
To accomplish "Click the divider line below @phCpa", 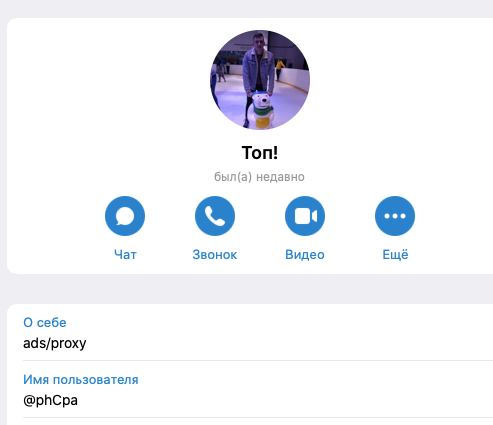I will pyautogui.click(x=258, y=417).
